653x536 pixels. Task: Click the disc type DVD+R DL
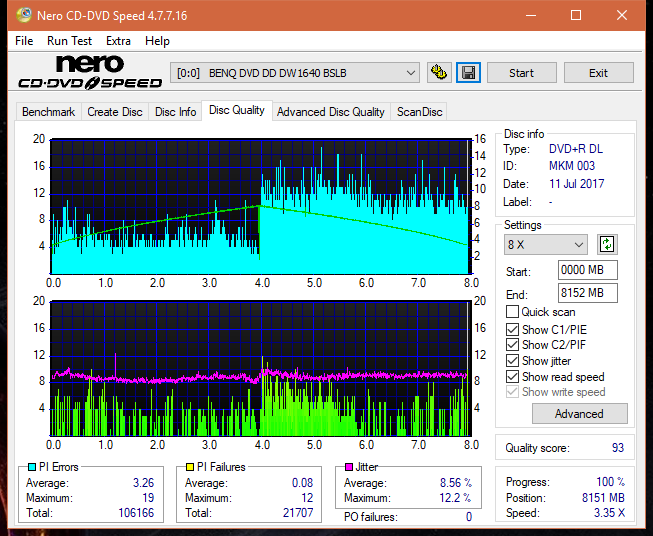pyautogui.click(x=576, y=149)
